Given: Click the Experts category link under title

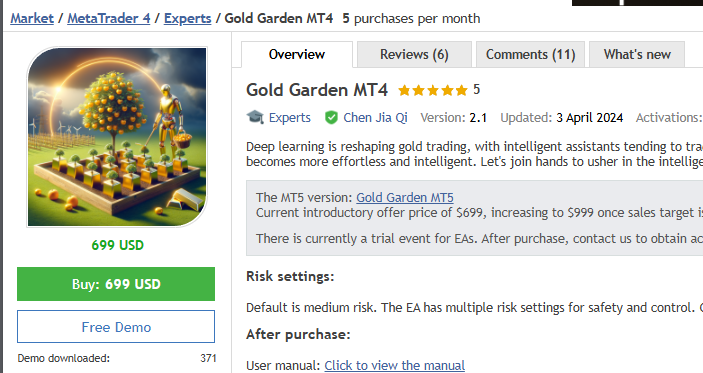Looking at the screenshot, I should click(290, 117).
